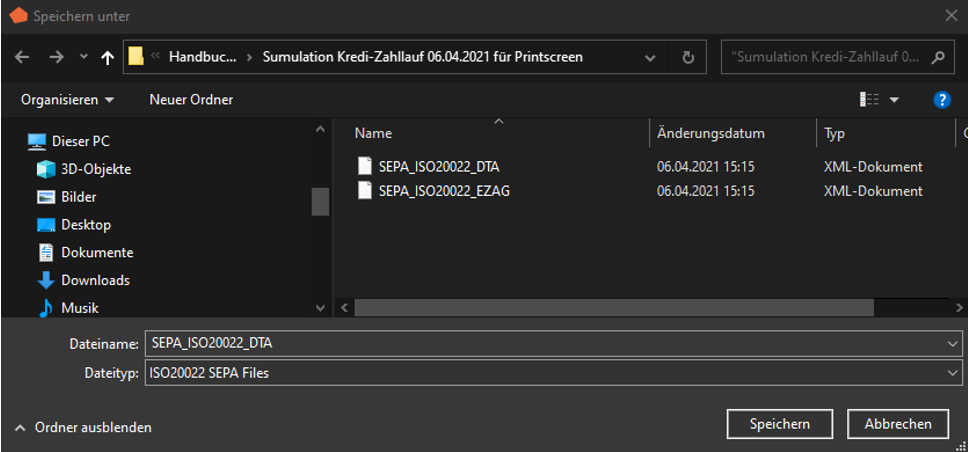
Task: Expand the Dateiname history dropdown
Action: 949,343
